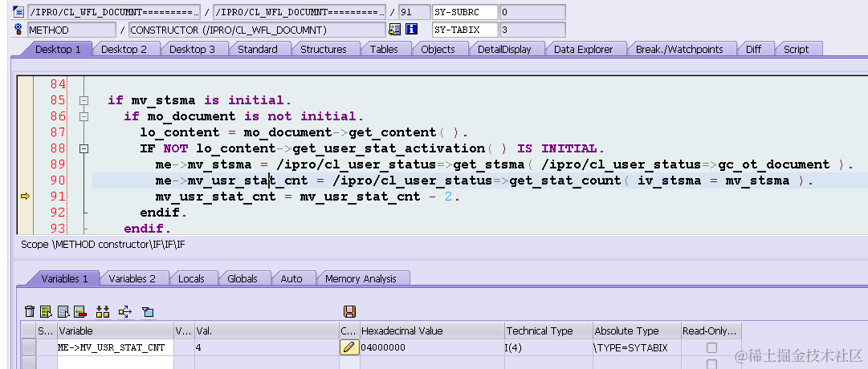Select the Variables 2 tab
This screenshot has height=369, width=868.
[x=132, y=278]
